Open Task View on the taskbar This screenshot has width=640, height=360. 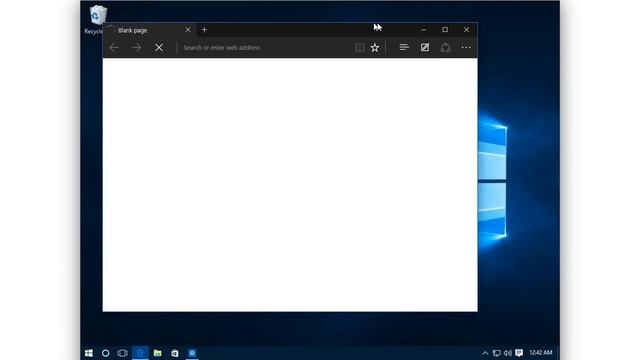tap(122, 353)
